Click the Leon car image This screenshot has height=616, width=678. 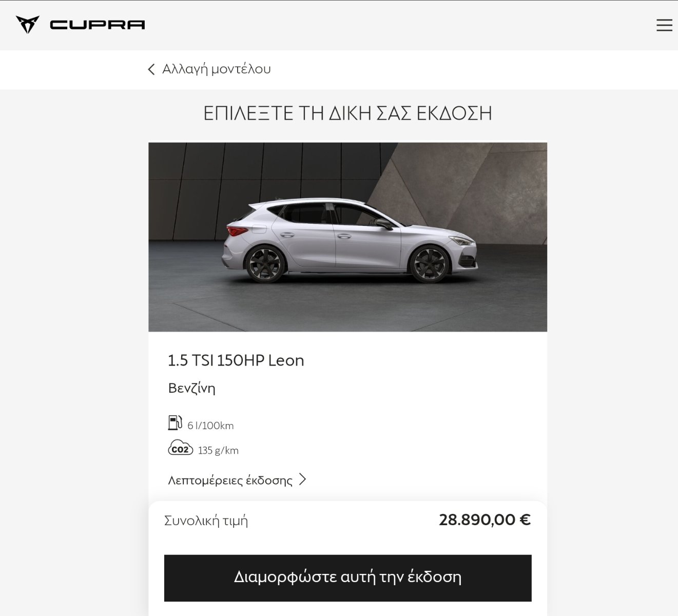pyautogui.click(x=347, y=237)
